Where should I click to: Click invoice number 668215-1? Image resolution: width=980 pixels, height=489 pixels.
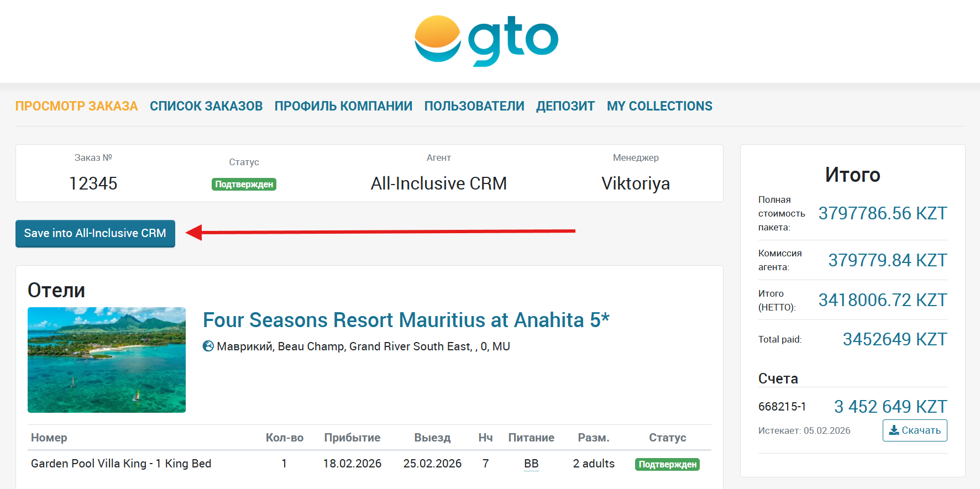[782, 407]
